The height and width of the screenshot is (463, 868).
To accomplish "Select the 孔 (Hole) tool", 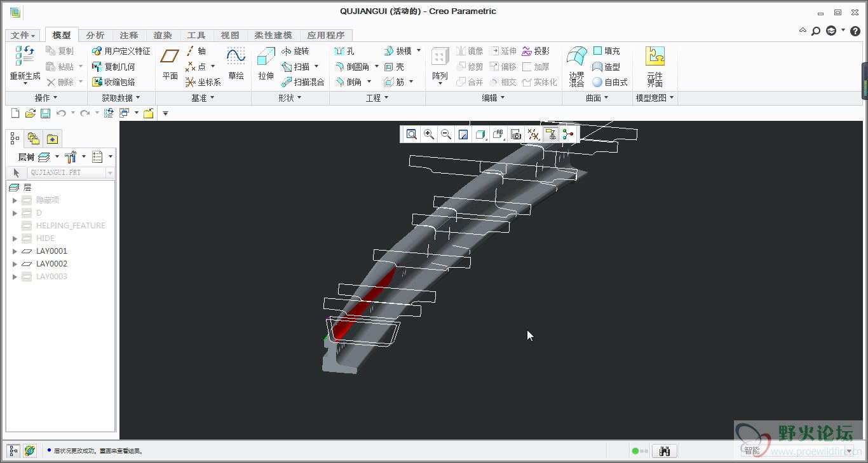I will [345, 51].
